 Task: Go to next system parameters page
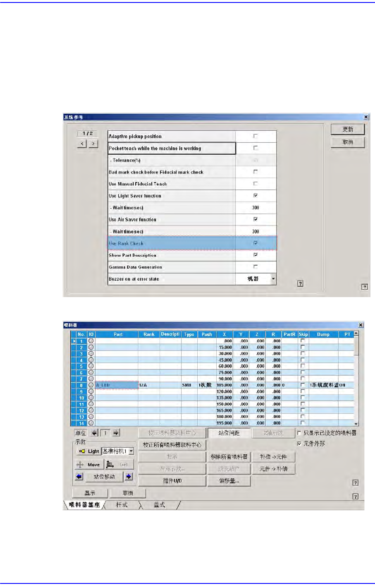pyautogui.click(x=93, y=144)
